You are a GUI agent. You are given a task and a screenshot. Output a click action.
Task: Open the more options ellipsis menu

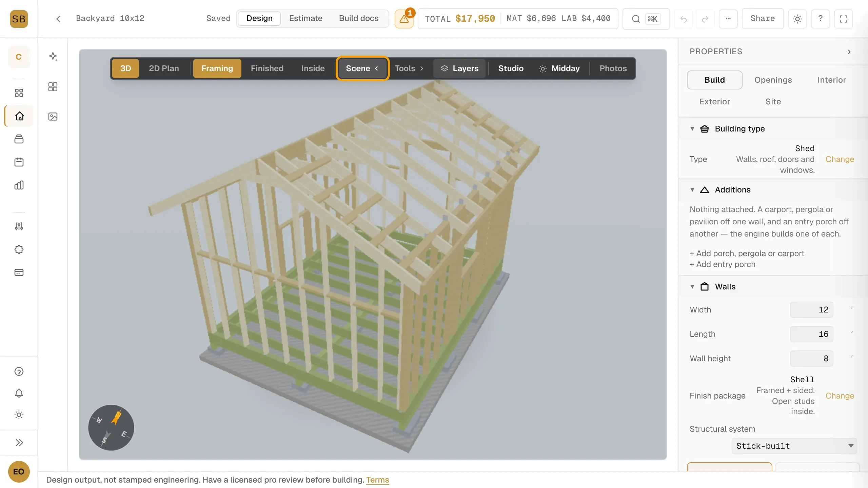(728, 19)
